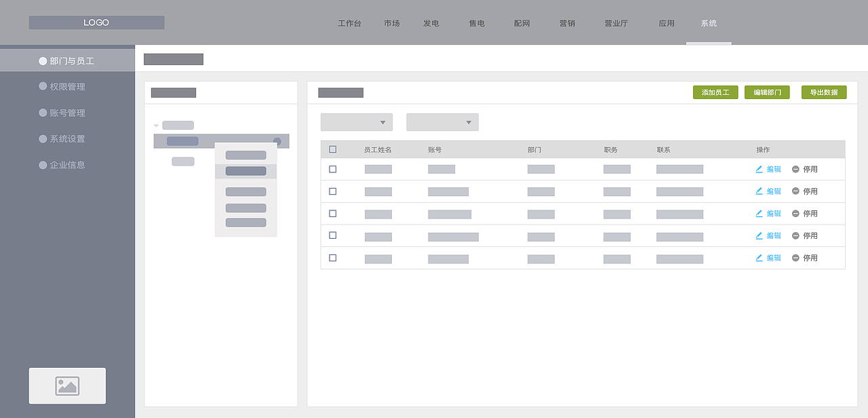Viewport: 868px width, 418px height.
Task: Click the bullet icon beside 部门与员工
Action: 43,61
